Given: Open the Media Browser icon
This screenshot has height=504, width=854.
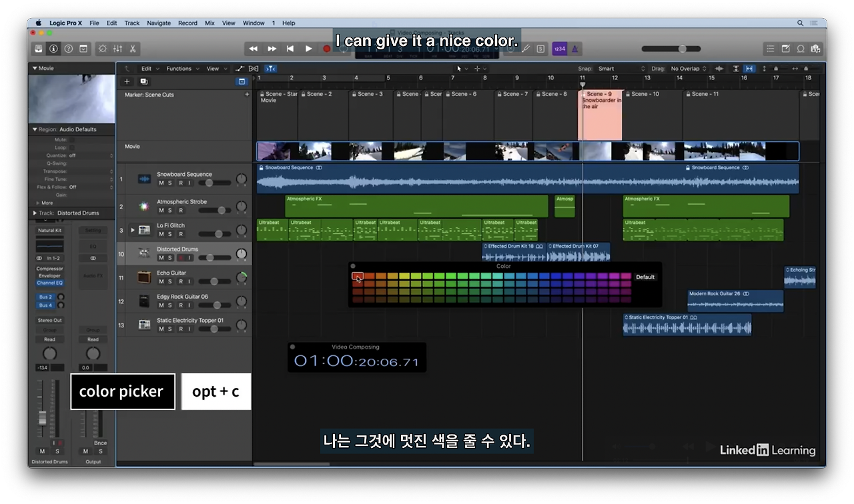Looking at the screenshot, I should pyautogui.click(x=815, y=49).
